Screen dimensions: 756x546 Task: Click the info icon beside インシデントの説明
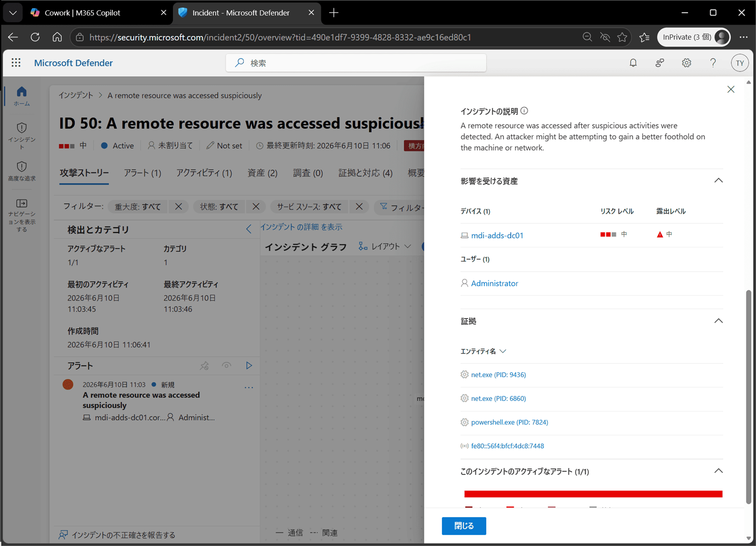tap(524, 111)
